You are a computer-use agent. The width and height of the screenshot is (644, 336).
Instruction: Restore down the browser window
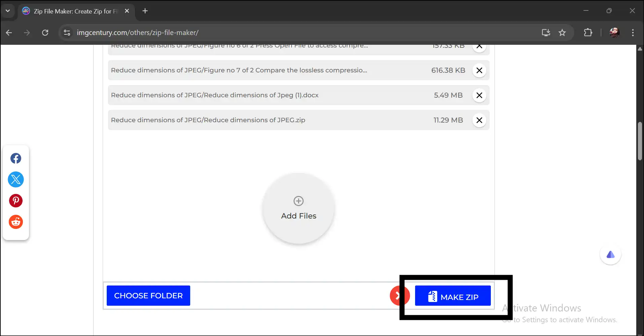[x=609, y=11]
